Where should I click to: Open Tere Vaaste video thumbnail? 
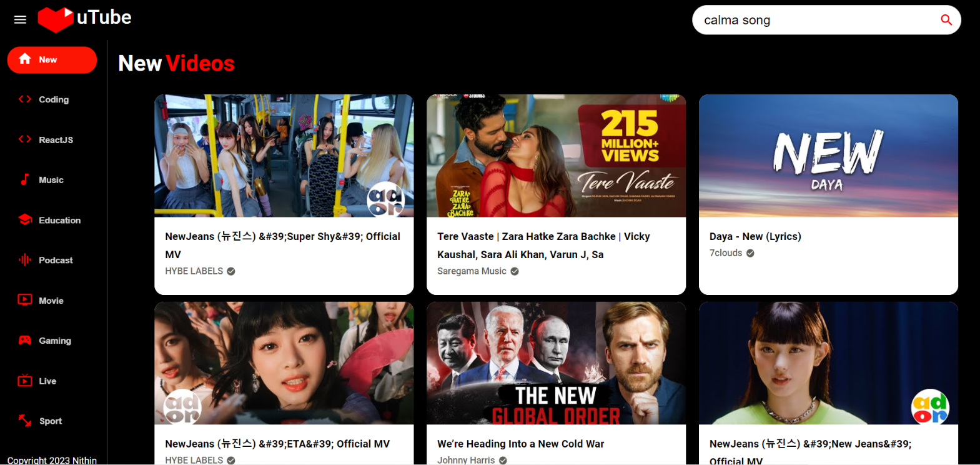[x=556, y=156]
